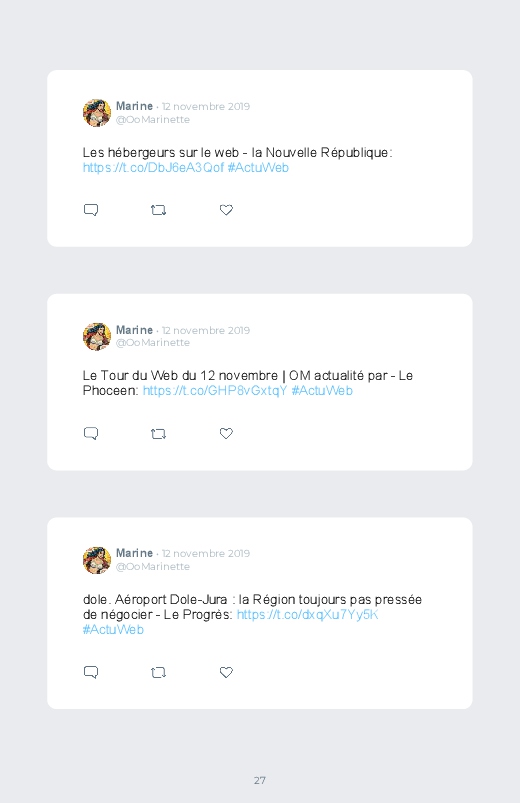Image resolution: width=520 pixels, height=803 pixels.
Task: Retweet the Tour du Web tweet
Action: 158,434
